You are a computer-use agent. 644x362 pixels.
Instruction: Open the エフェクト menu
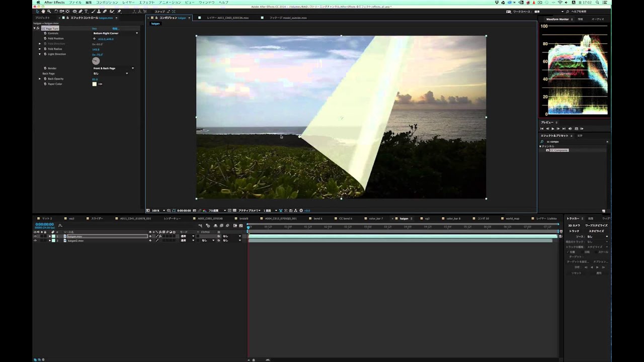pos(146,3)
